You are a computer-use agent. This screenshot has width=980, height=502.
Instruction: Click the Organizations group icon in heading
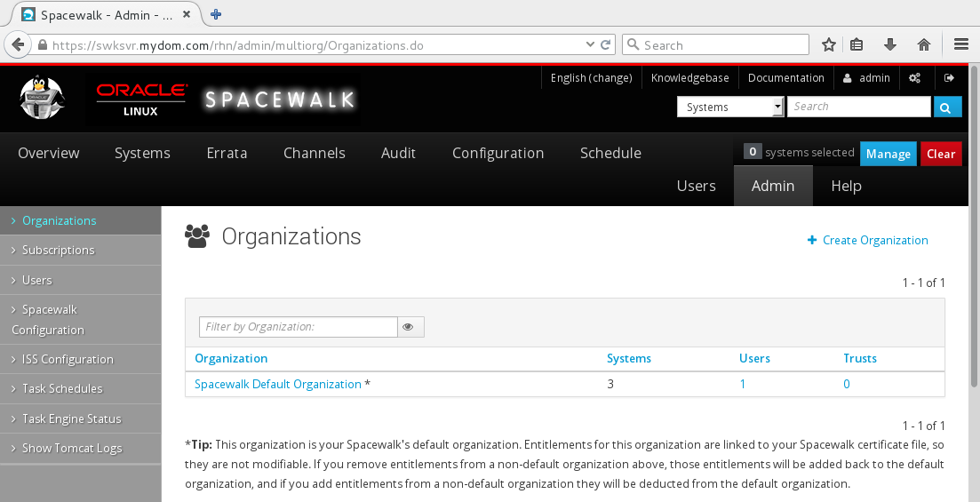[197, 236]
